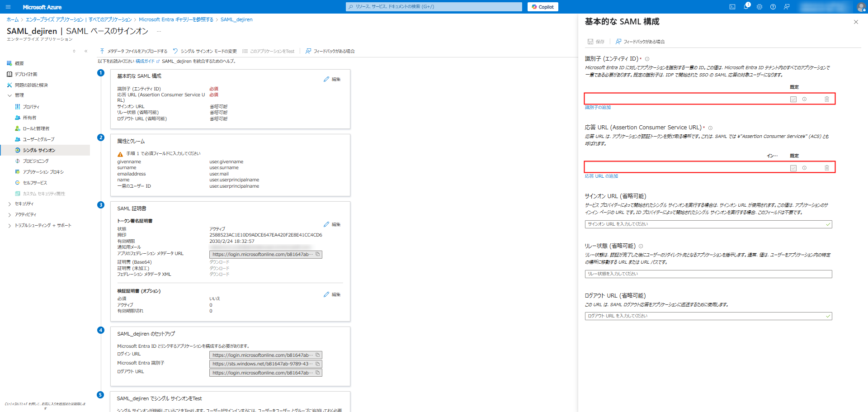Open デプロイ計画 in the sidebar
The height and width of the screenshot is (412, 868).
click(x=26, y=74)
